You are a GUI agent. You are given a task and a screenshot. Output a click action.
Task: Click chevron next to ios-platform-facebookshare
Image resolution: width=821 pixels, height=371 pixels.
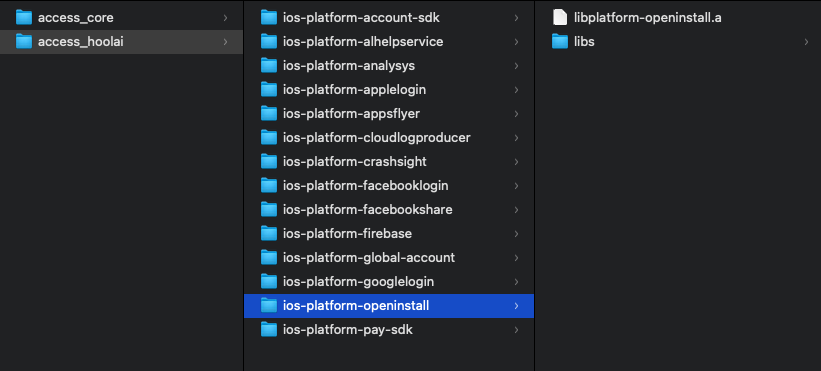click(516, 210)
